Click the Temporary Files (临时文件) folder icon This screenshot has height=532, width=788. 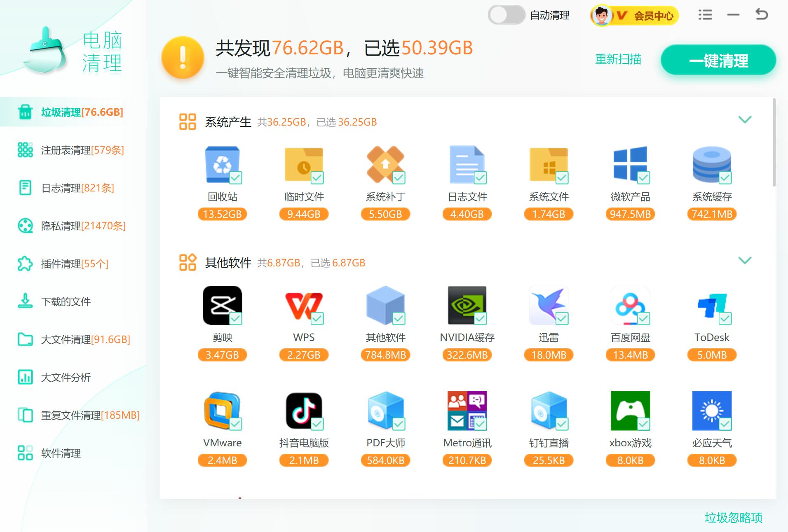pos(304,164)
